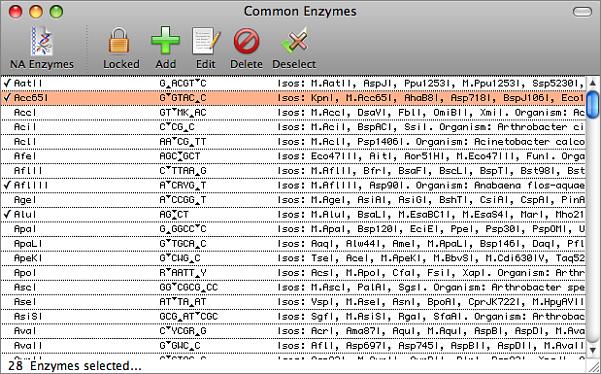The height and width of the screenshot is (374, 601).
Task: Select the ApaI enzyme row
Action: (x=293, y=229)
